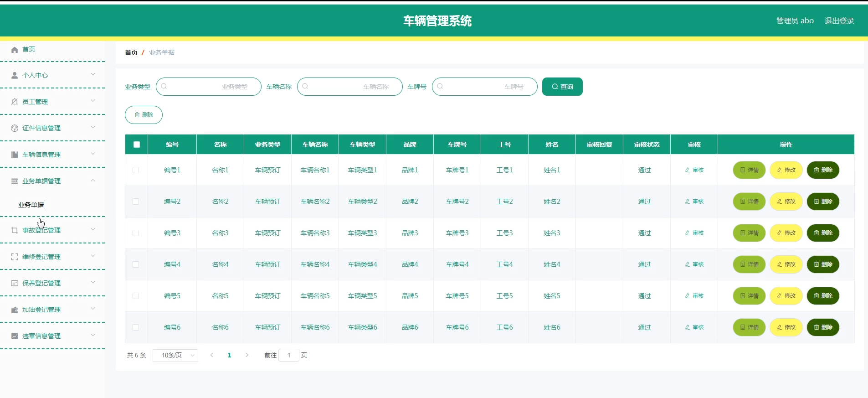Click the 保养登记管理 card icon
Image resolution: width=868 pixels, height=398 pixels.
(15, 283)
